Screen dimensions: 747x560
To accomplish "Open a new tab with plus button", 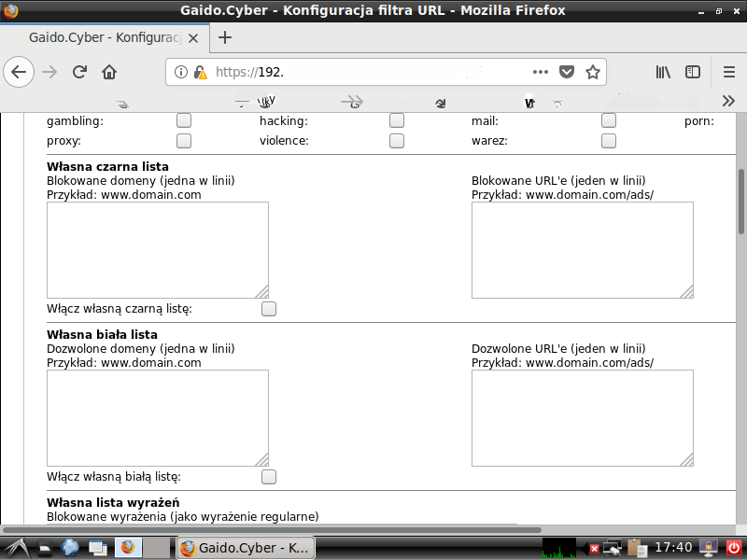I will pos(224,37).
